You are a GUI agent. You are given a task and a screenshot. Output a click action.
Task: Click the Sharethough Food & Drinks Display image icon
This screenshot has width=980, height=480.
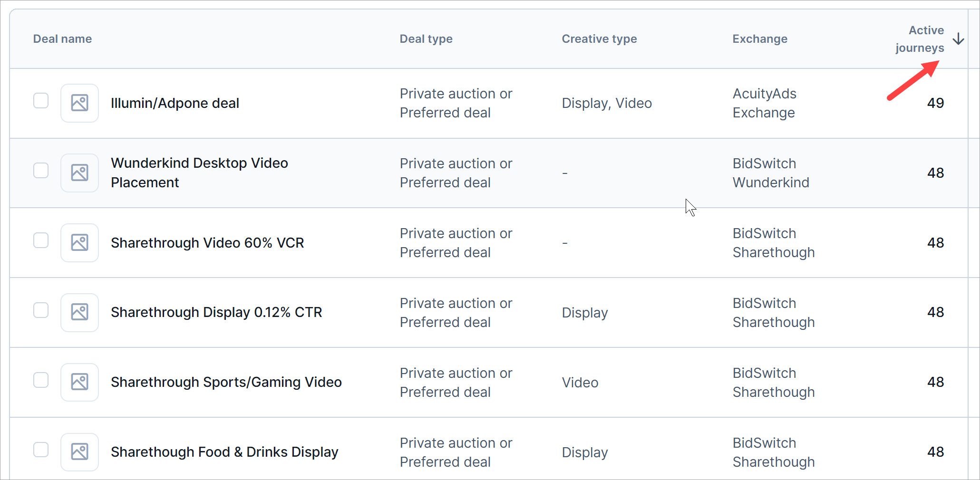click(x=79, y=452)
